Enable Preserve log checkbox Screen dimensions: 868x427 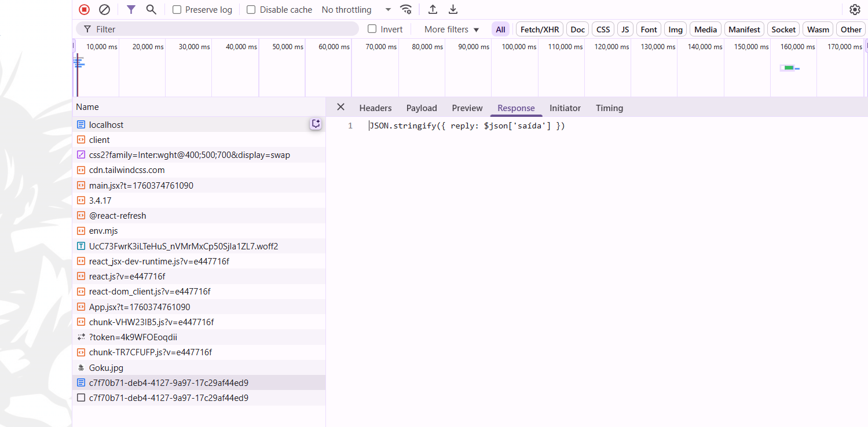(x=177, y=10)
